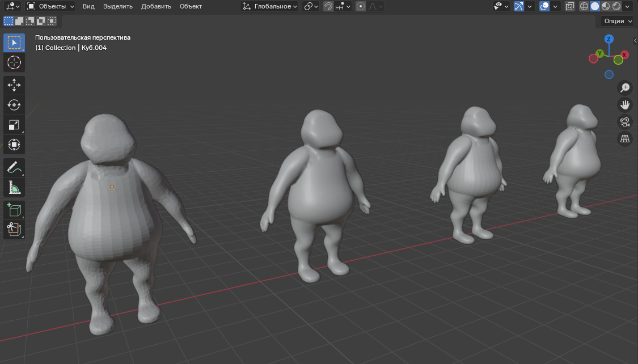638x364 pixels.
Task: Toggle camera view with the camera icon
Action: pos(625,122)
